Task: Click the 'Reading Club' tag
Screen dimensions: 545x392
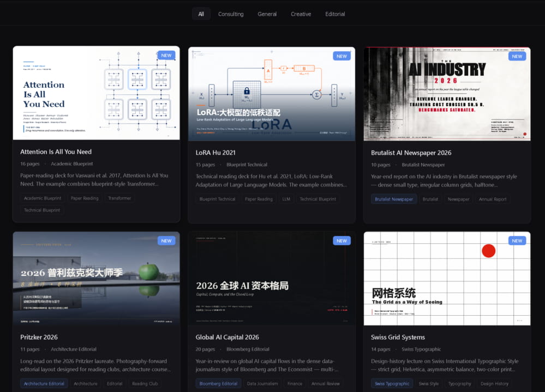Action: click(145, 384)
